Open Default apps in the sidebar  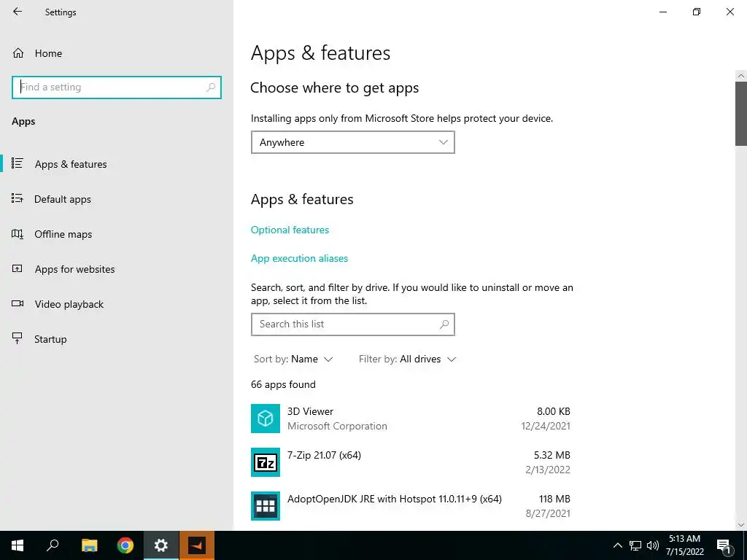117,199
